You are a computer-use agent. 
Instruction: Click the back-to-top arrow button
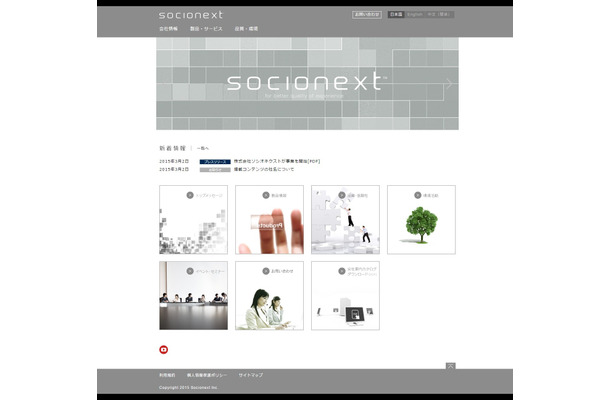(x=450, y=366)
